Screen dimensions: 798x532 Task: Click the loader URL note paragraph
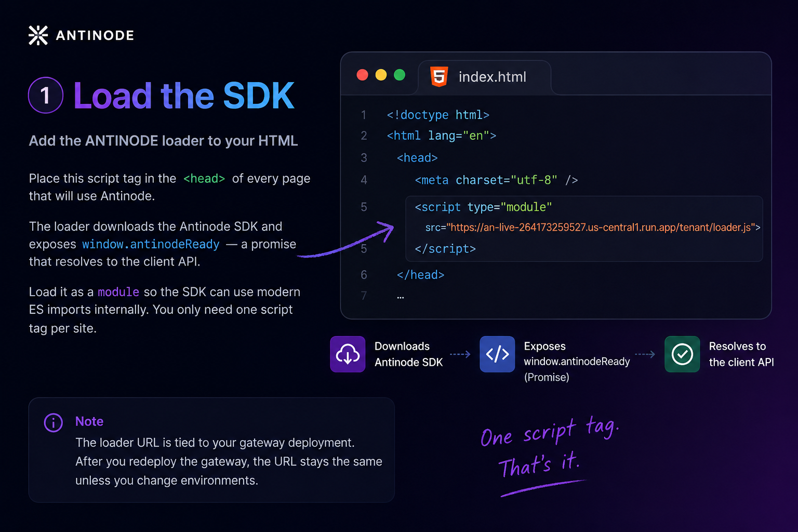pyautogui.click(x=229, y=461)
